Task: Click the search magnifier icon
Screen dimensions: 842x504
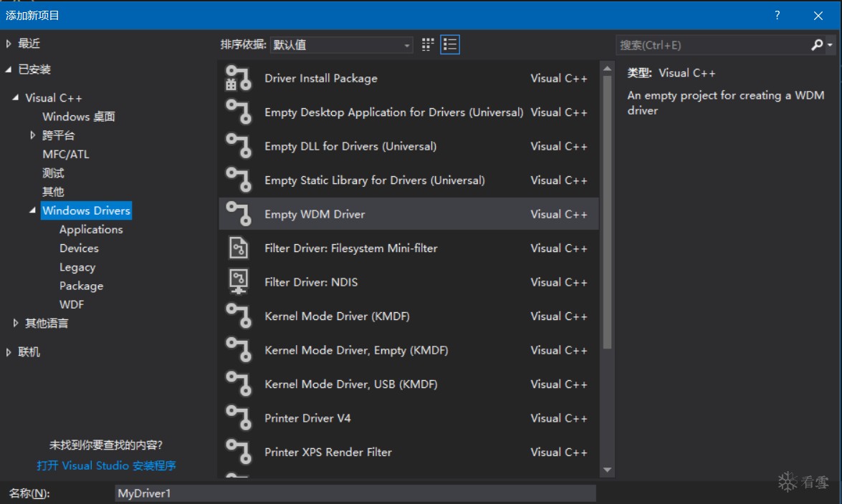Action: click(x=817, y=45)
